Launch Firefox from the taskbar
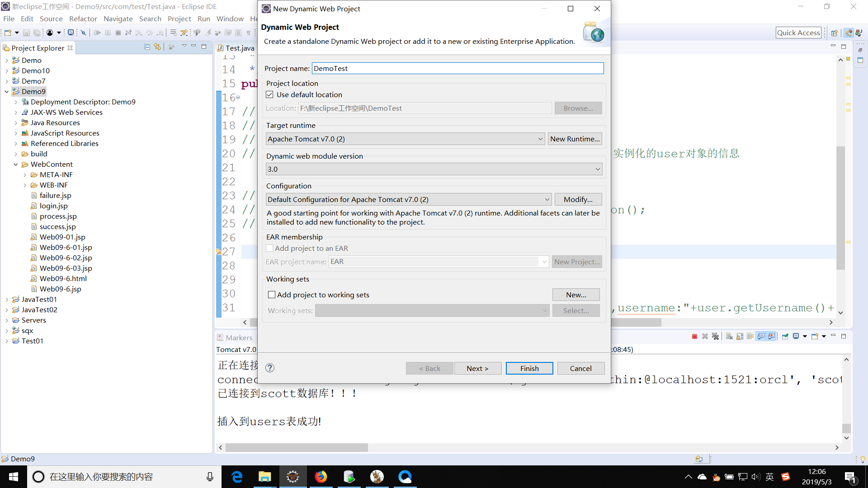Viewport: 868px width, 488px height. click(321, 477)
